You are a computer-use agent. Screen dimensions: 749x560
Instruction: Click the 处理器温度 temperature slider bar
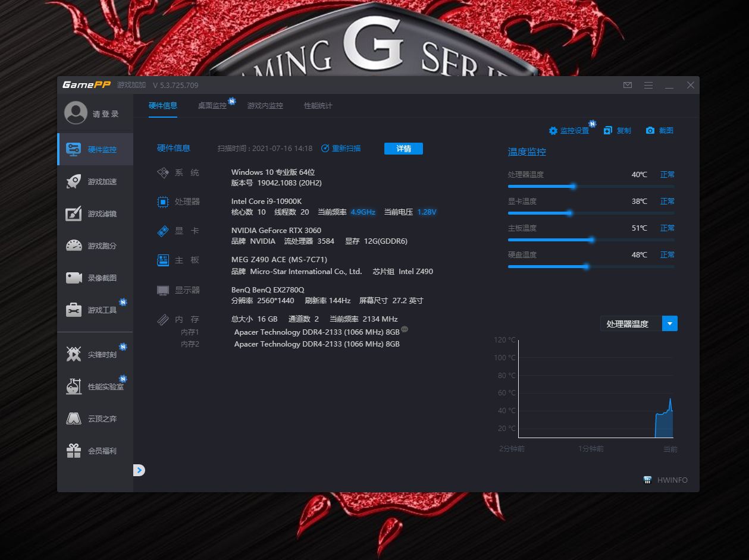(x=591, y=186)
